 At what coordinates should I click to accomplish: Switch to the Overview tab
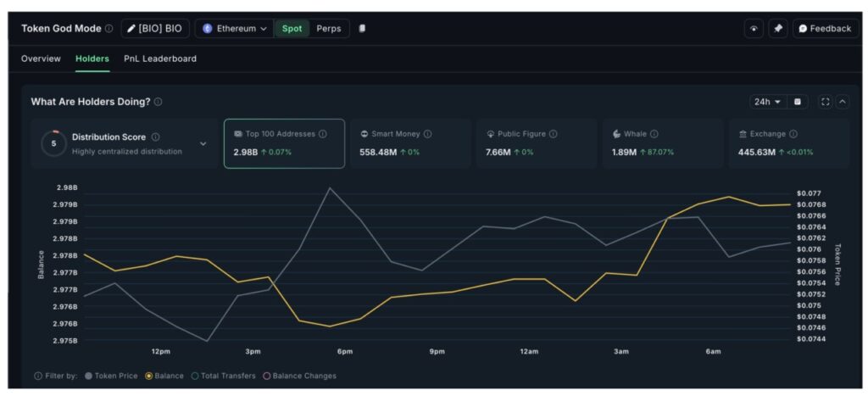point(41,59)
